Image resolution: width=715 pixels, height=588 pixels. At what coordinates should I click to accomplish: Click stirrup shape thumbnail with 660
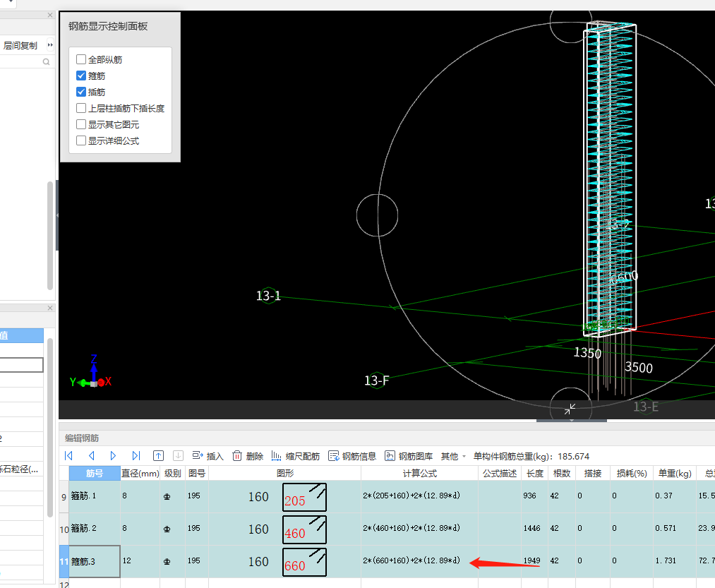click(x=304, y=562)
